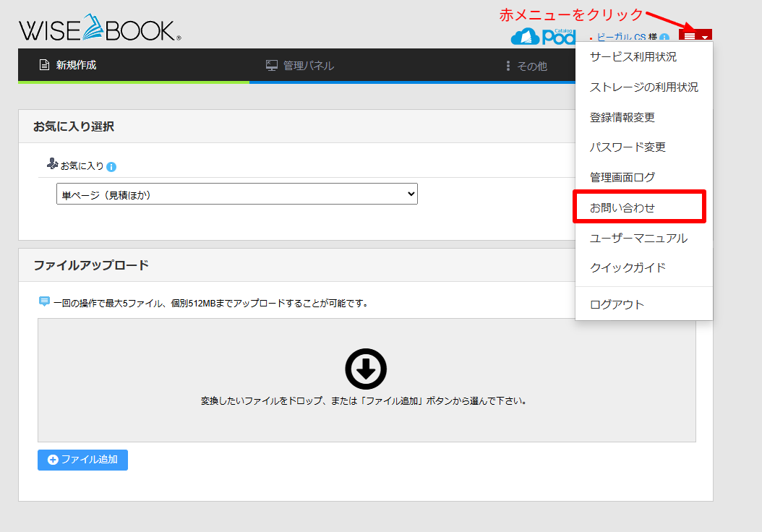Open the その他 navigation menu
The image size is (762, 532).
[526, 66]
